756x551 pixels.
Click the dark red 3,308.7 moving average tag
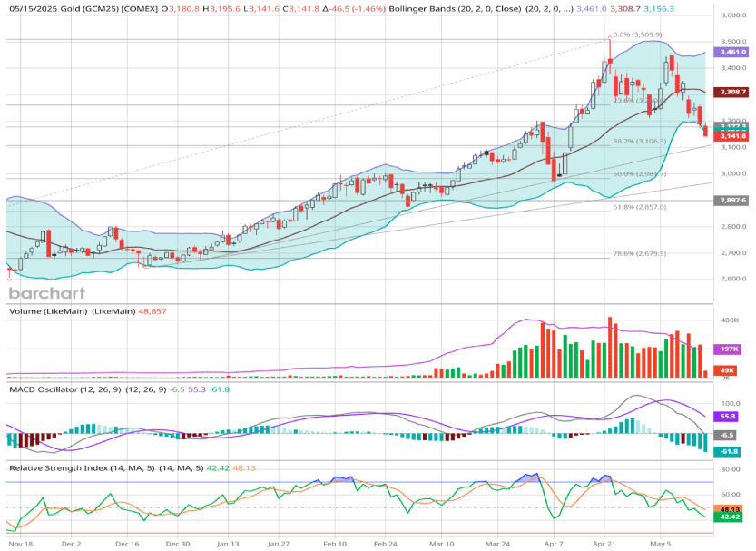pos(732,92)
